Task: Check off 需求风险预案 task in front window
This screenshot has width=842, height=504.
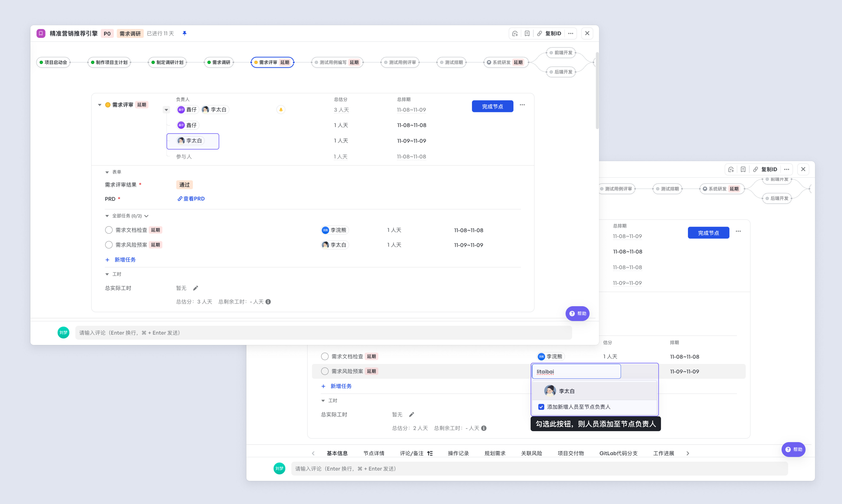Action: (x=109, y=245)
